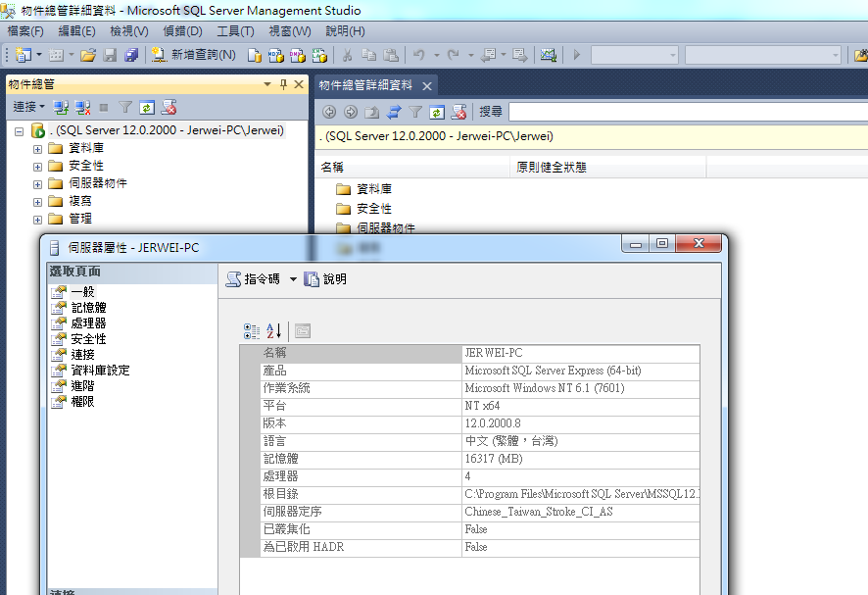Expand the 管理 tree node
The width and height of the screenshot is (868, 595).
pyautogui.click(x=37, y=220)
